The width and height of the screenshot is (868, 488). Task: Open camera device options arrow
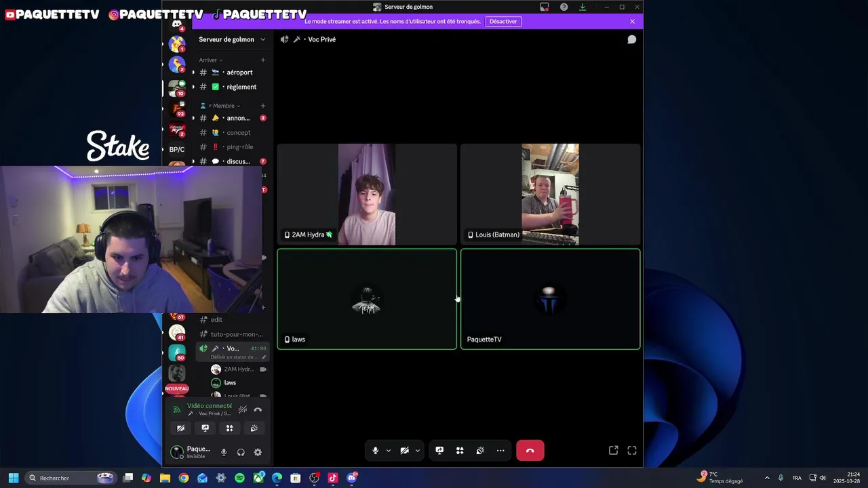point(418,451)
